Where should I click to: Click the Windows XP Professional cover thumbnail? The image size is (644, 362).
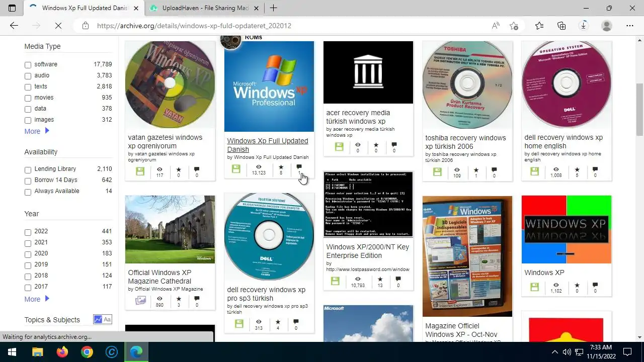tap(269, 86)
